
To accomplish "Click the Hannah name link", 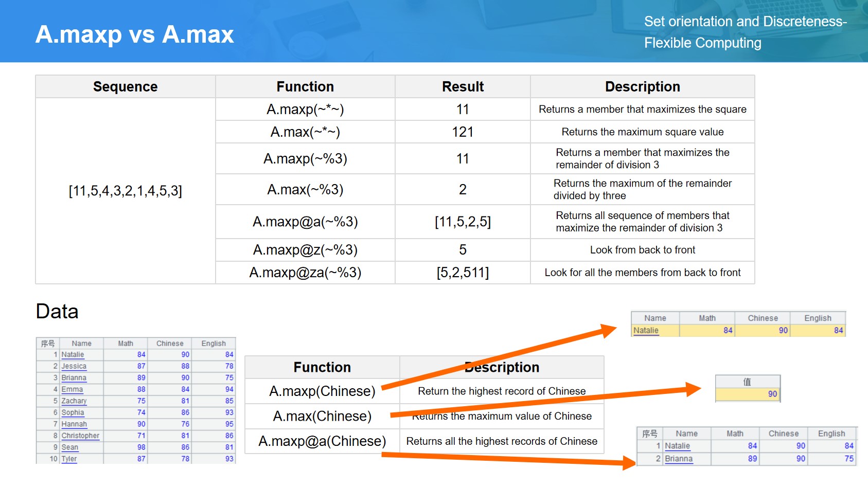I will pyautogui.click(x=74, y=424).
